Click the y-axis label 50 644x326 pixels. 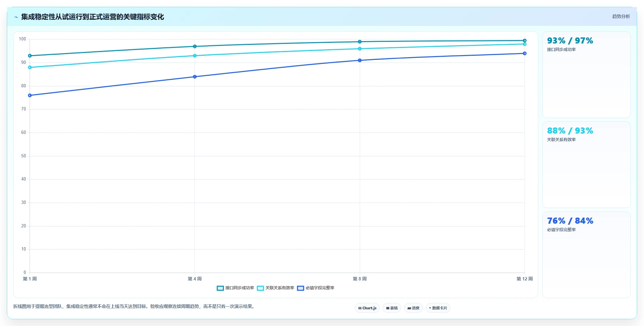[23, 156]
